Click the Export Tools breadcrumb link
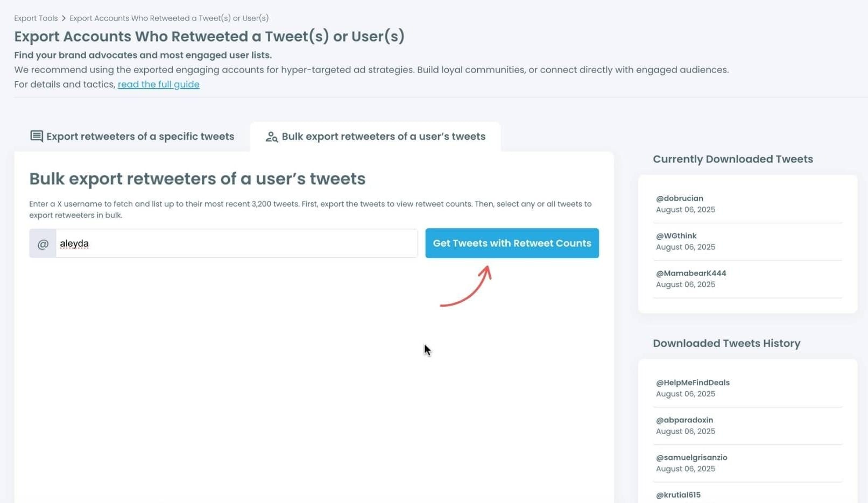This screenshot has height=503, width=868. coord(36,18)
